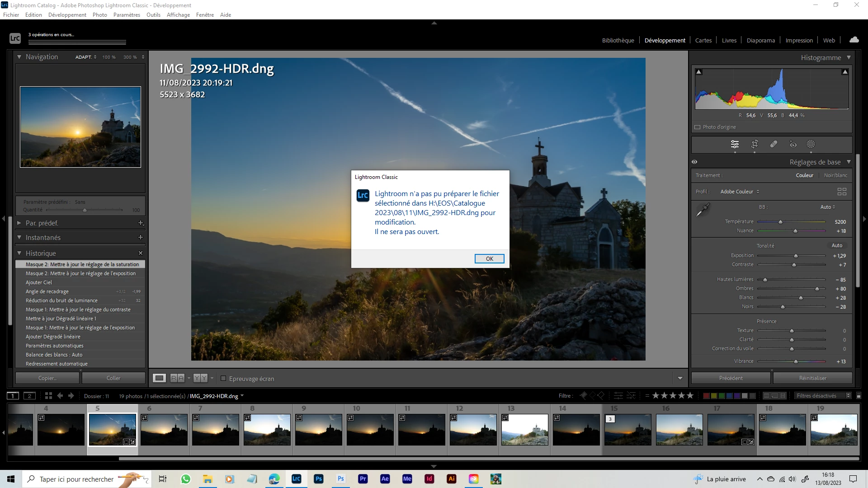The image size is (868, 488).
Task: Enable the Epreuvage écran checkbox
Action: pyautogui.click(x=223, y=378)
